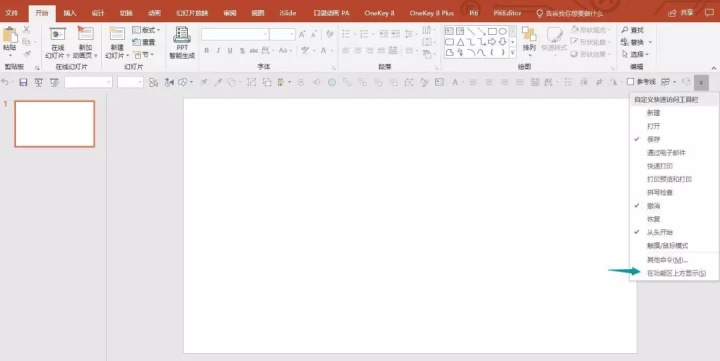
Task: Open the 文件 File tab
Action: pyautogui.click(x=11, y=13)
